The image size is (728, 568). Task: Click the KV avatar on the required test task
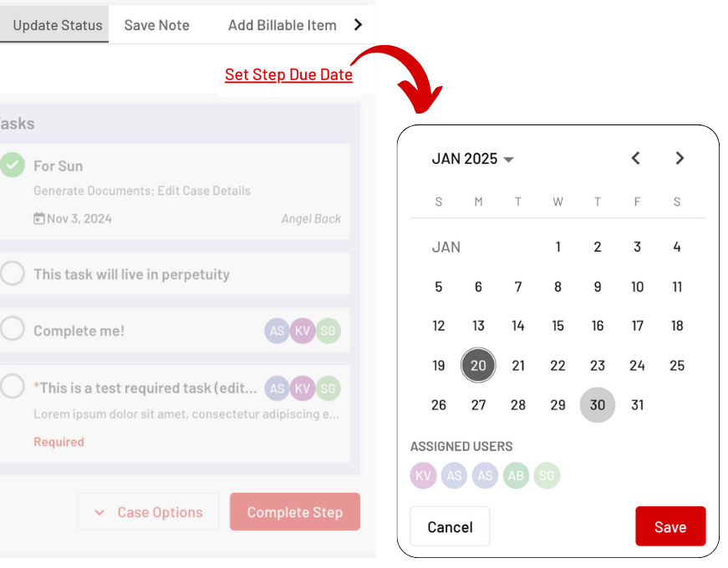(303, 388)
